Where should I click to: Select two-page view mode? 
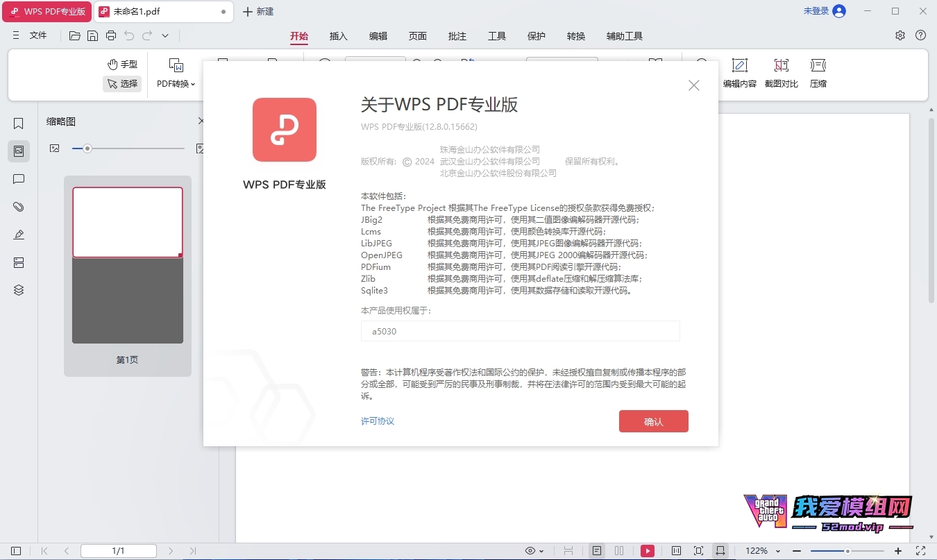click(x=619, y=551)
